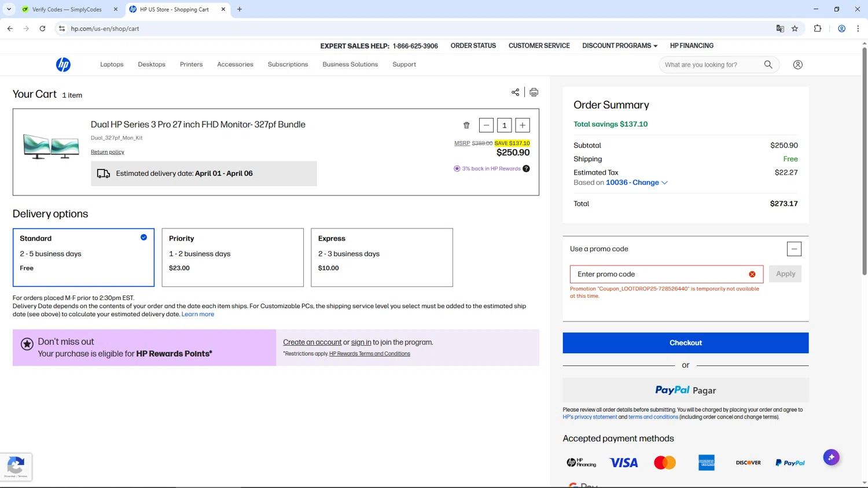Open Chrome profile icon

point(842,28)
